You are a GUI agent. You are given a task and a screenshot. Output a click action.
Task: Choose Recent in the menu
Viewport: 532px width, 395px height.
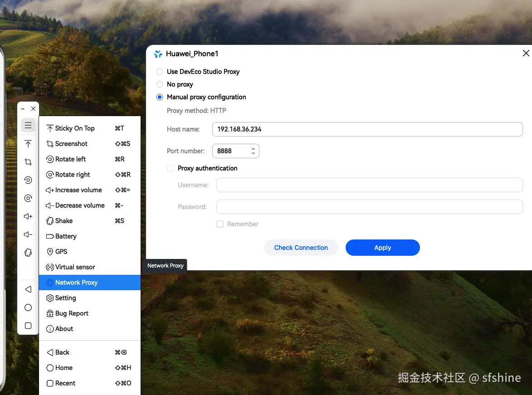[x=89, y=383]
